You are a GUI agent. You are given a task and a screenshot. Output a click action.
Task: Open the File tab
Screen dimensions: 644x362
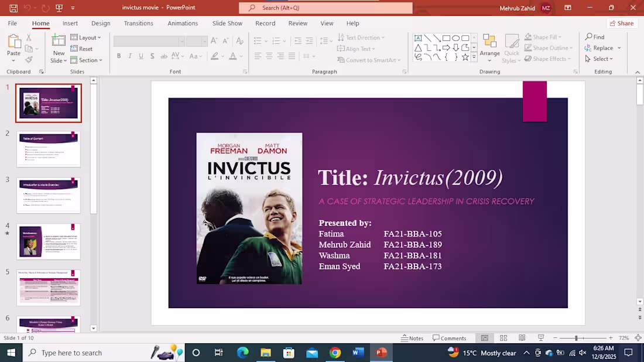click(x=12, y=23)
